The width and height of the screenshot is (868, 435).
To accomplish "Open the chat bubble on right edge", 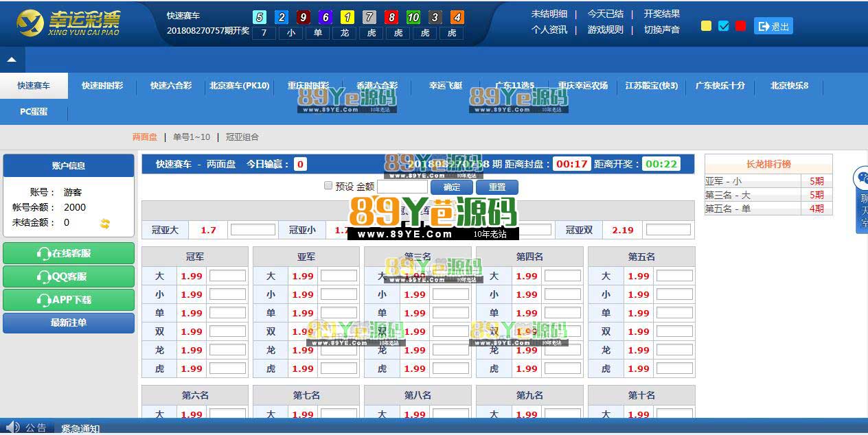I will 861,179.
